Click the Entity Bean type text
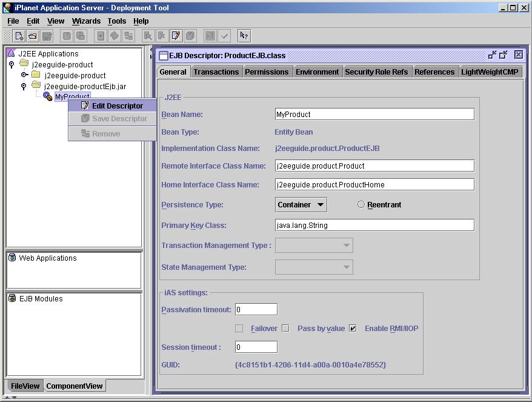 click(294, 132)
